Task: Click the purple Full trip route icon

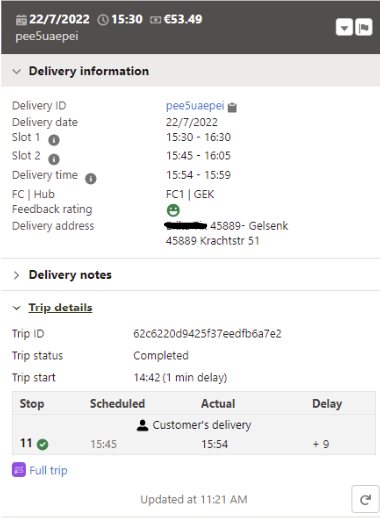Action: click(19, 470)
